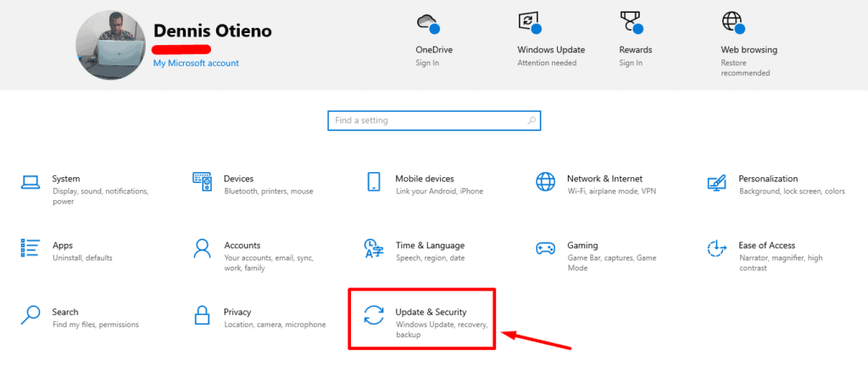868x383 pixels.
Task: Open the Search magnifier category icon
Action: pos(31,315)
